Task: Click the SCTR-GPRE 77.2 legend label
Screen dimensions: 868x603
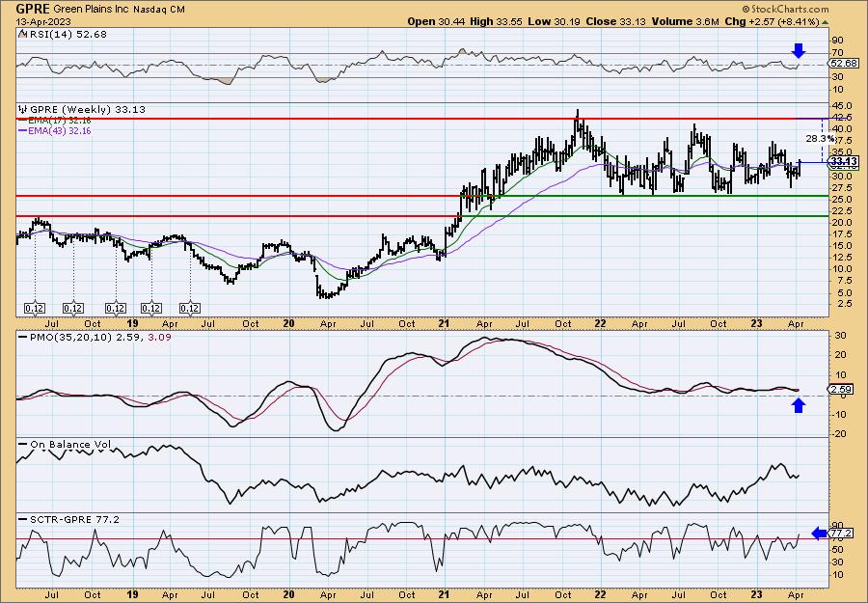Action: pos(74,519)
